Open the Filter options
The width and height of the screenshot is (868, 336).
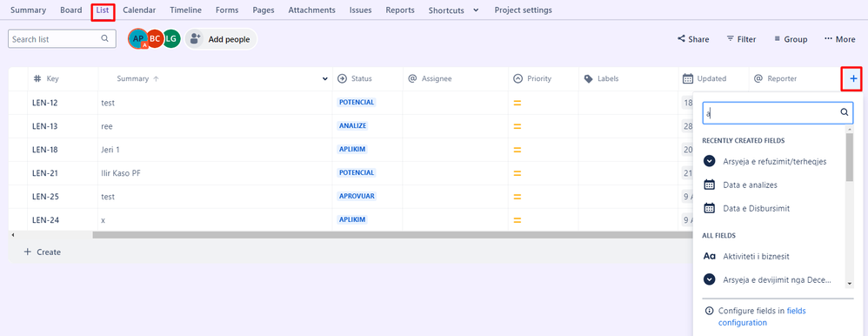coord(741,39)
